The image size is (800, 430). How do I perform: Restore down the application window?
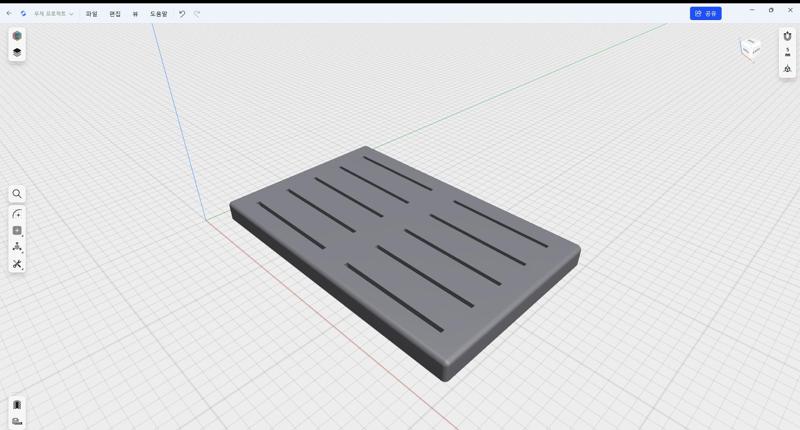click(771, 10)
